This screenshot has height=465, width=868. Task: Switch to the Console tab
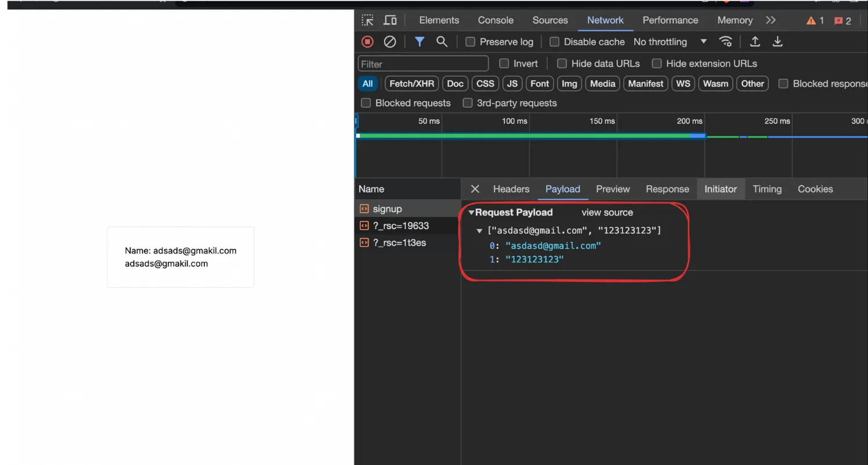[496, 20]
